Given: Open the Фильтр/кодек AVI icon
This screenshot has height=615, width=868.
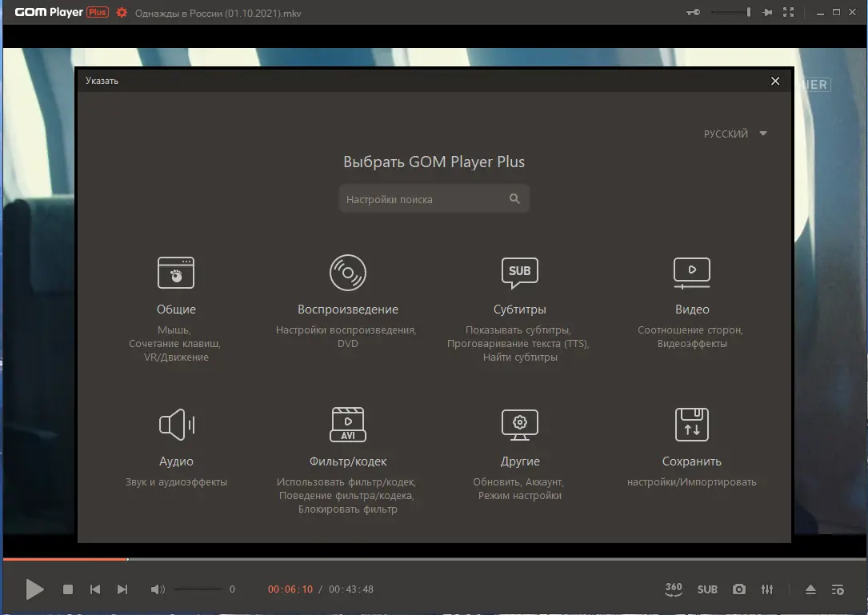Looking at the screenshot, I should (348, 425).
